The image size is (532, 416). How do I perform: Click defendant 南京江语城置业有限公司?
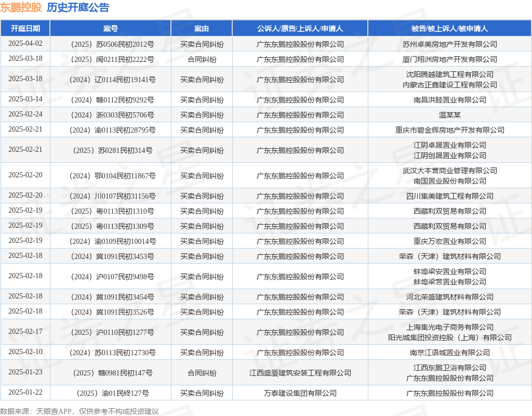pyautogui.click(x=449, y=353)
